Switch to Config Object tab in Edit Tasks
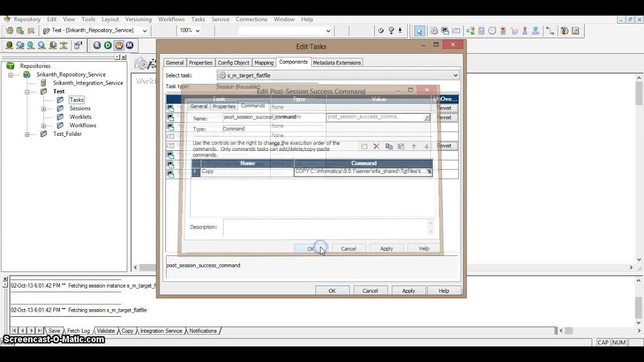Image resolution: width=644 pixels, height=362 pixels. (x=233, y=63)
